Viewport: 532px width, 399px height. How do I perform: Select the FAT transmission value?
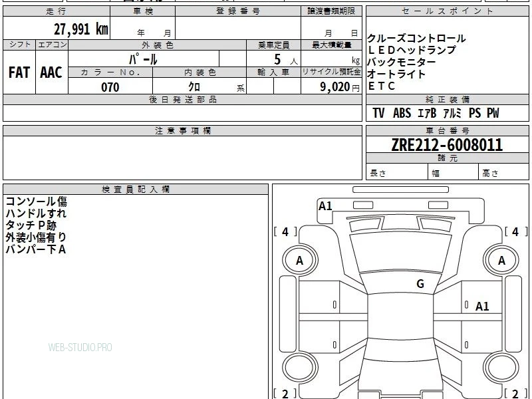tap(19, 72)
